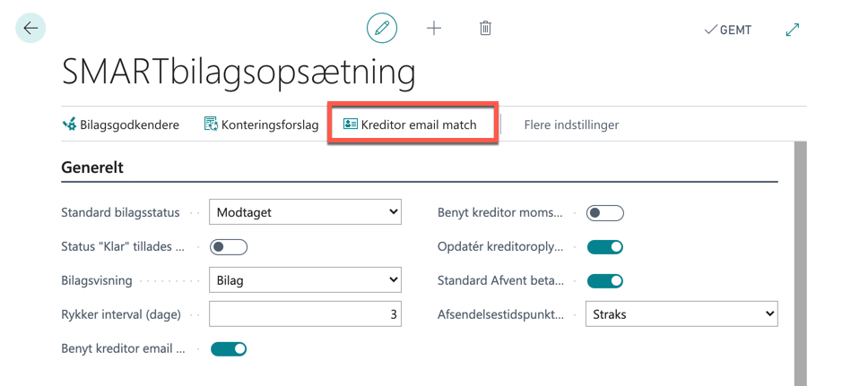
Task: Click the Generelt section heading
Action: [x=91, y=167]
